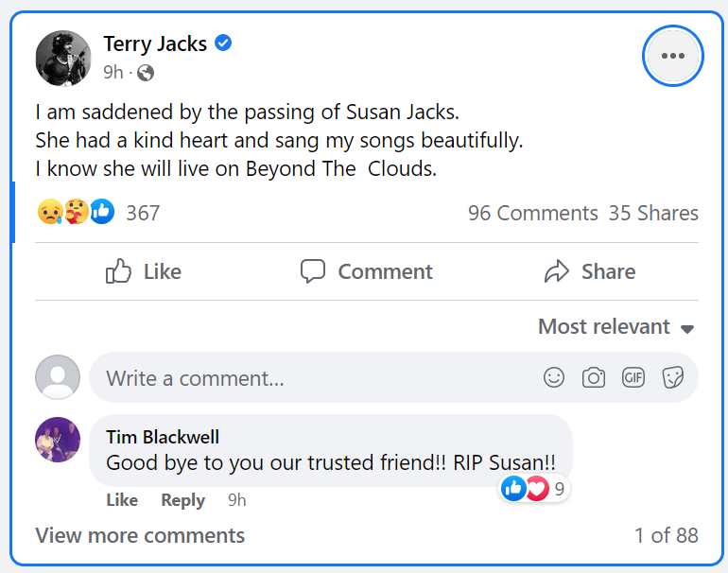
Task: Open the 96 Comments link
Action: [533, 213]
